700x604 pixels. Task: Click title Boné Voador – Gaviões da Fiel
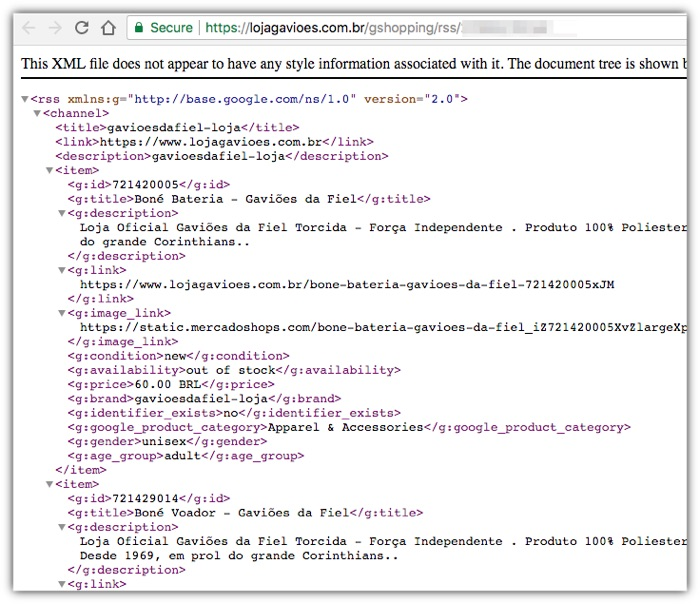point(242,513)
